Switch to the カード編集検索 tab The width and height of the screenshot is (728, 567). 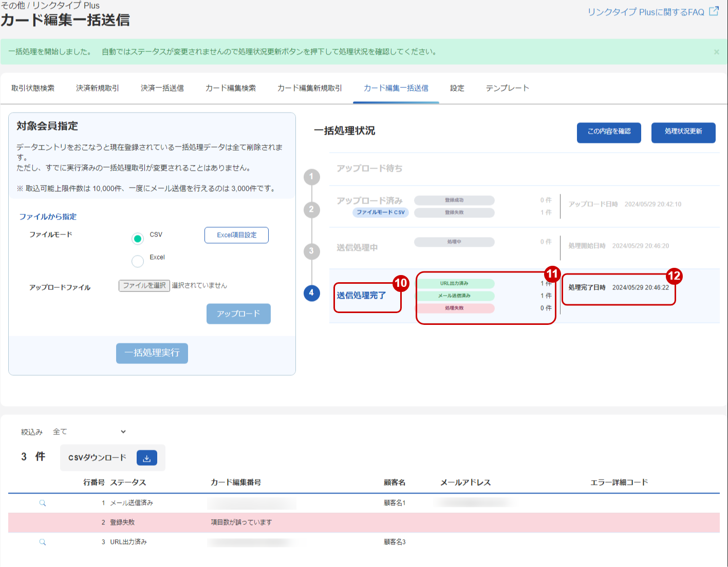click(x=231, y=88)
